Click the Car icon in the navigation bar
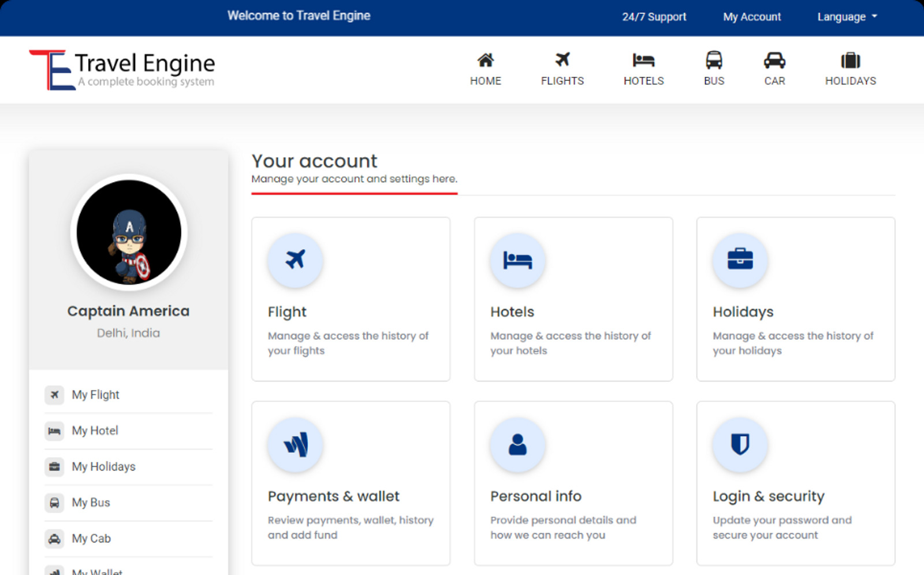The height and width of the screenshot is (575, 924). pos(774,60)
